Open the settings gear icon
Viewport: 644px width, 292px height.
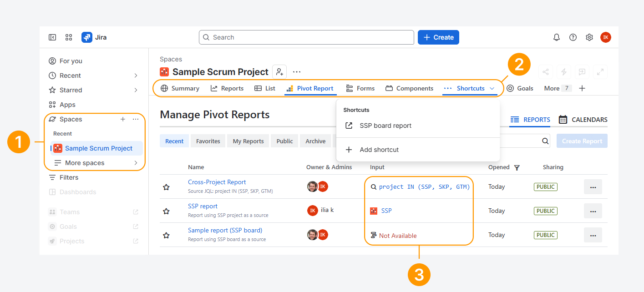tap(589, 37)
